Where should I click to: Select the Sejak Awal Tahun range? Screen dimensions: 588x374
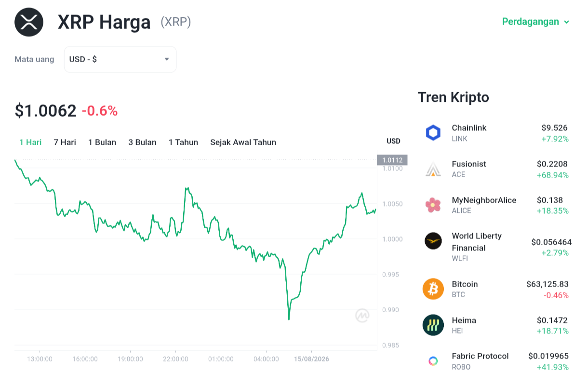243,142
